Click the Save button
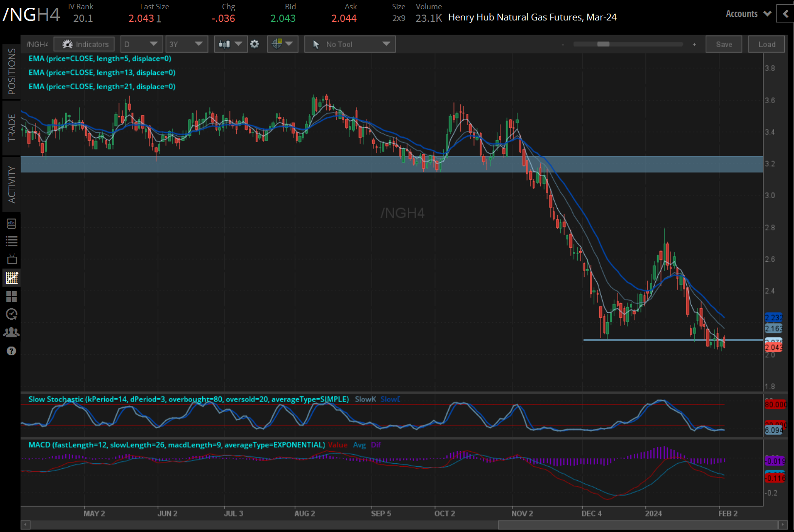 click(724, 44)
